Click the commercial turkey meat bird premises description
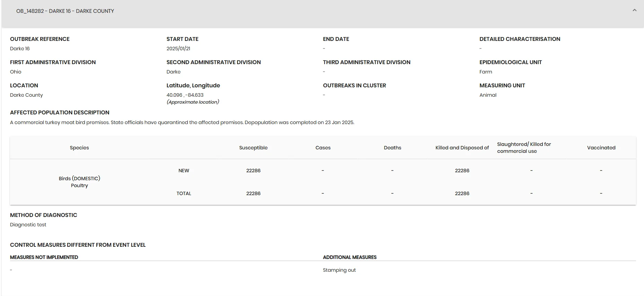Viewport: 644px width, 296px height. [x=182, y=122]
